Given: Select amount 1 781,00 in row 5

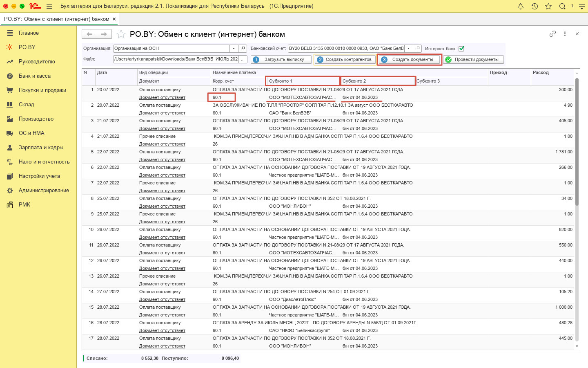Looking at the screenshot, I should tap(564, 152).
